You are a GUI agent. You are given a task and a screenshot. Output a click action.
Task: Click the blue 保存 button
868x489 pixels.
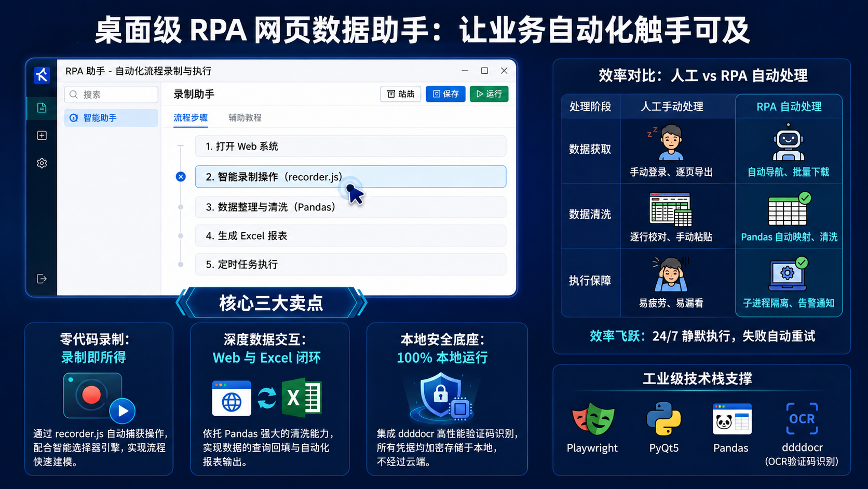point(445,94)
